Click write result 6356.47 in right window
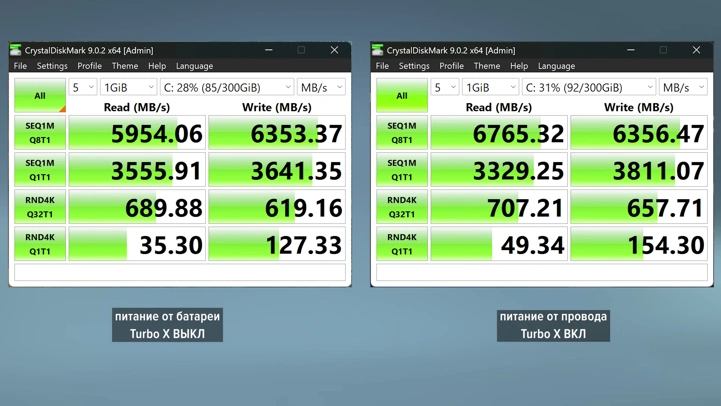721x406 pixels. [639, 133]
